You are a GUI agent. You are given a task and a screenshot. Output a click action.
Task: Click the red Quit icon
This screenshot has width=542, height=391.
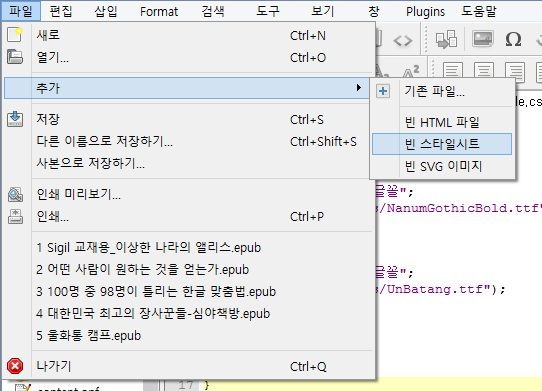[15, 366]
